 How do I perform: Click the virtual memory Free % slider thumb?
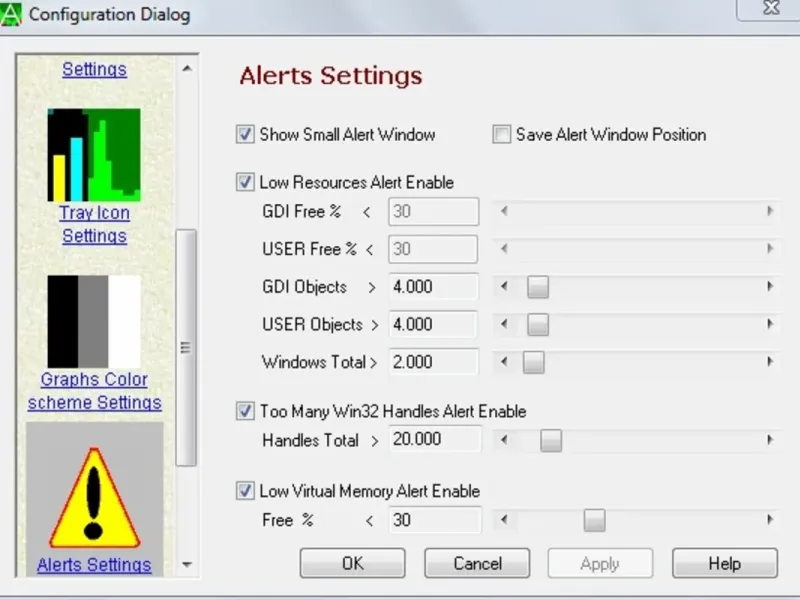[x=594, y=520]
